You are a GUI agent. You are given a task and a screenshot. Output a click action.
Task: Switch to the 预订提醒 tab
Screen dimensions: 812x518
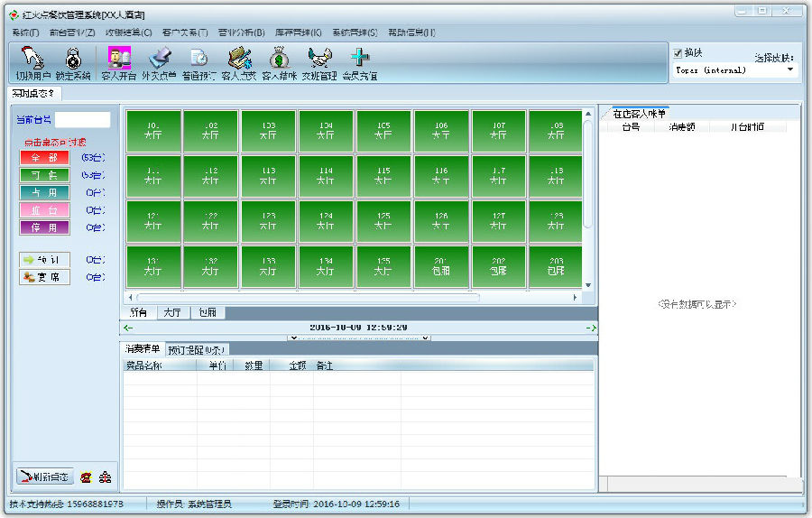click(198, 349)
